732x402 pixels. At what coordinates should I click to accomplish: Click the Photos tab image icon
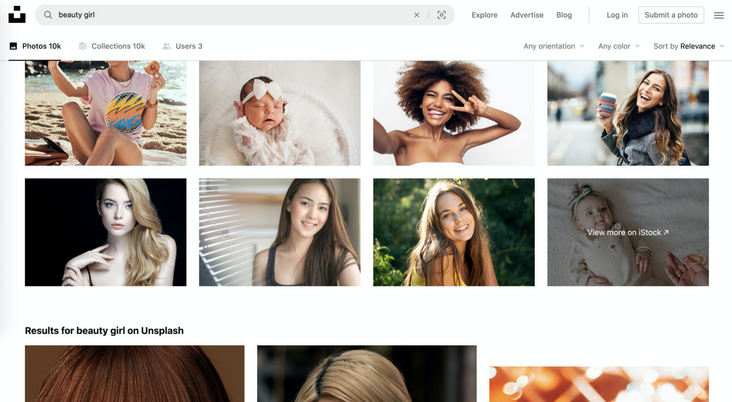[13, 46]
